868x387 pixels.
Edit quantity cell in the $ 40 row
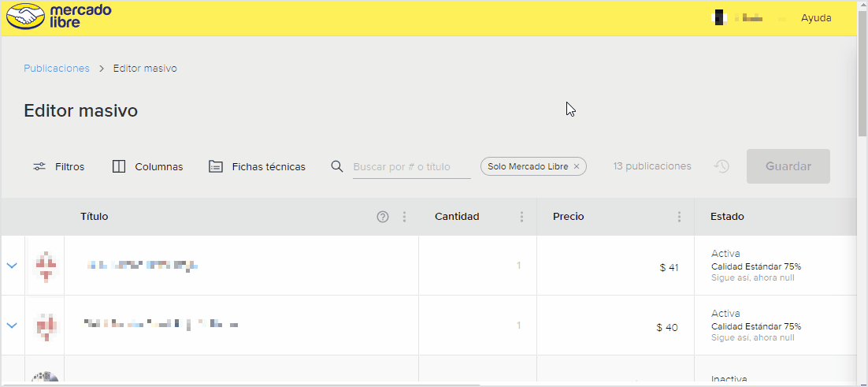click(478, 326)
